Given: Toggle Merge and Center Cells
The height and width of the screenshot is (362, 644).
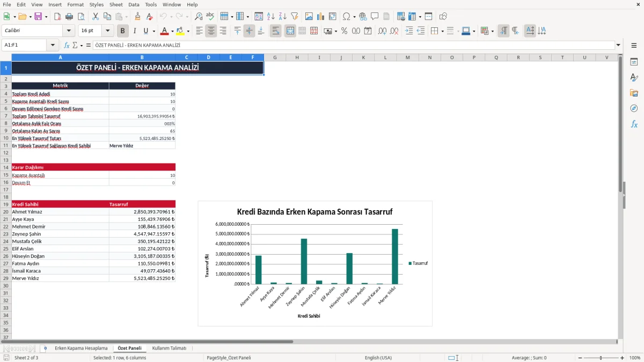Looking at the screenshot, I should 290,31.
